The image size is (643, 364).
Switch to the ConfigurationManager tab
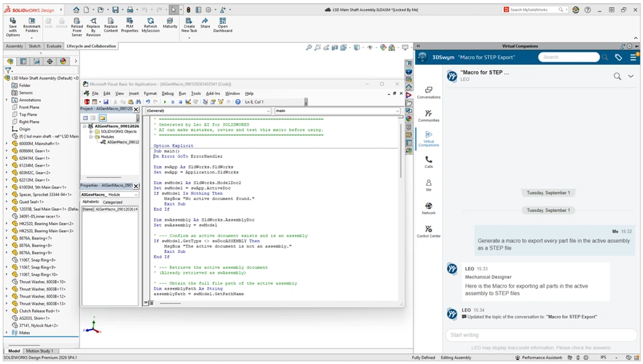(x=36, y=62)
